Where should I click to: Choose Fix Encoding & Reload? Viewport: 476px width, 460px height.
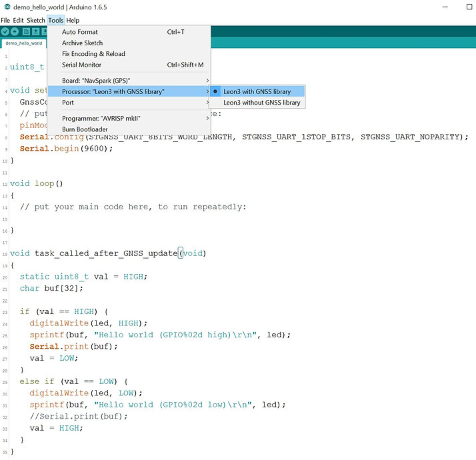129,54
